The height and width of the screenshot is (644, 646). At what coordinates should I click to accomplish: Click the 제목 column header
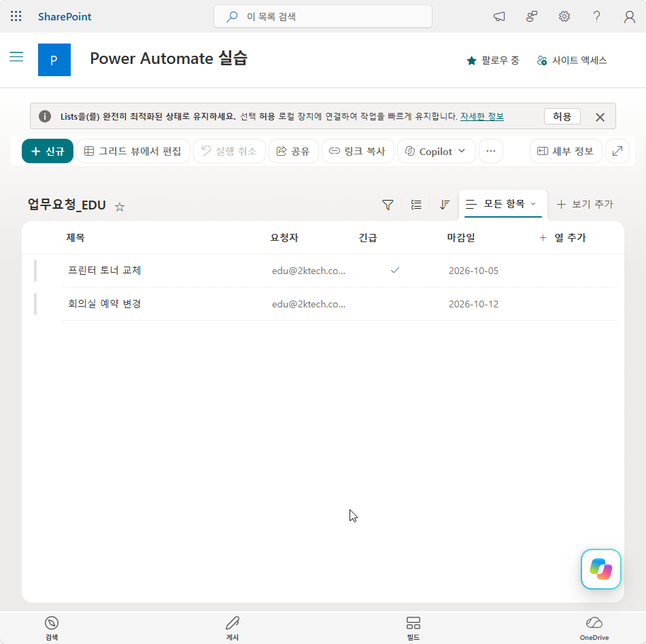click(75, 238)
